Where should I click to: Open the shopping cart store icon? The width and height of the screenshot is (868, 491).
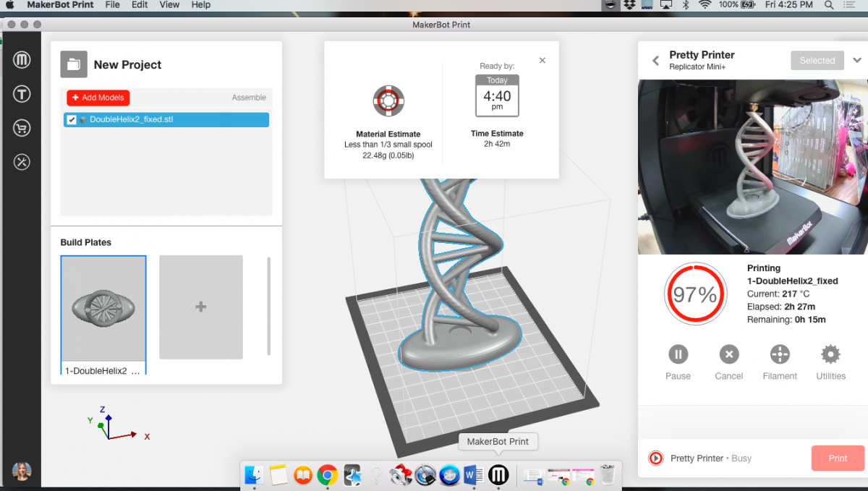(22, 129)
